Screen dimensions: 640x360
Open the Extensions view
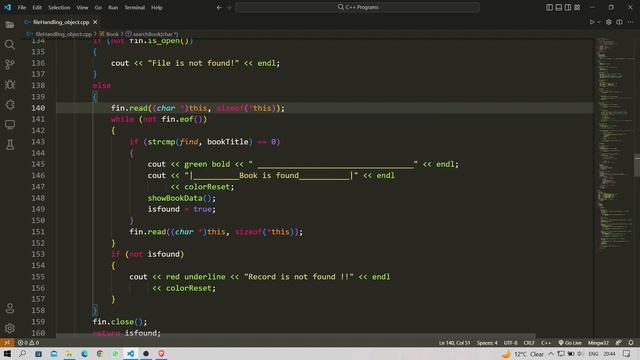[10, 104]
